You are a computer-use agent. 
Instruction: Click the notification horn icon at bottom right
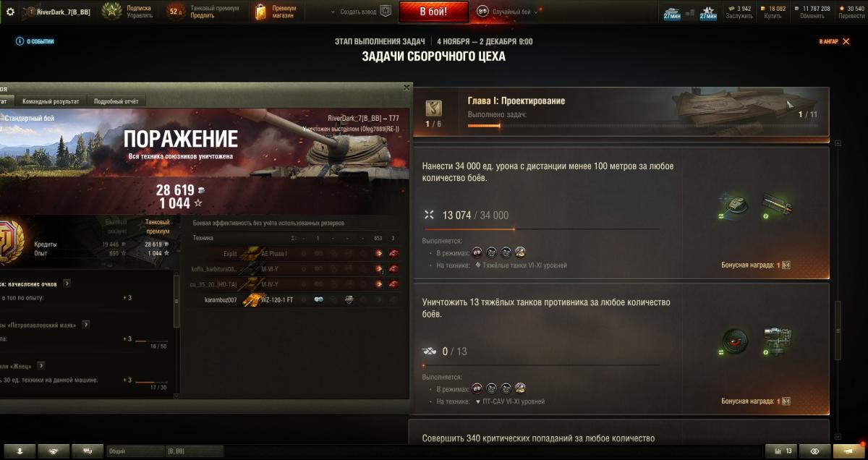click(x=848, y=451)
